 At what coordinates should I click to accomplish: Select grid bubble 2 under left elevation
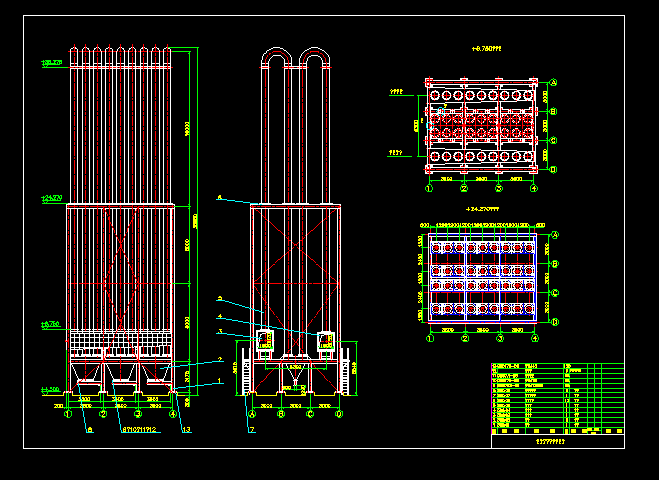click(103, 414)
